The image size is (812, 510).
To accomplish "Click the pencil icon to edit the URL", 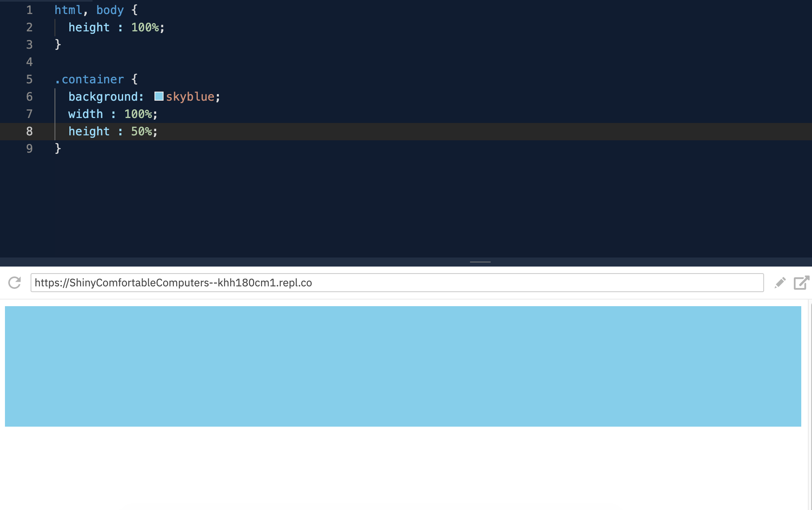I will pos(779,283).
